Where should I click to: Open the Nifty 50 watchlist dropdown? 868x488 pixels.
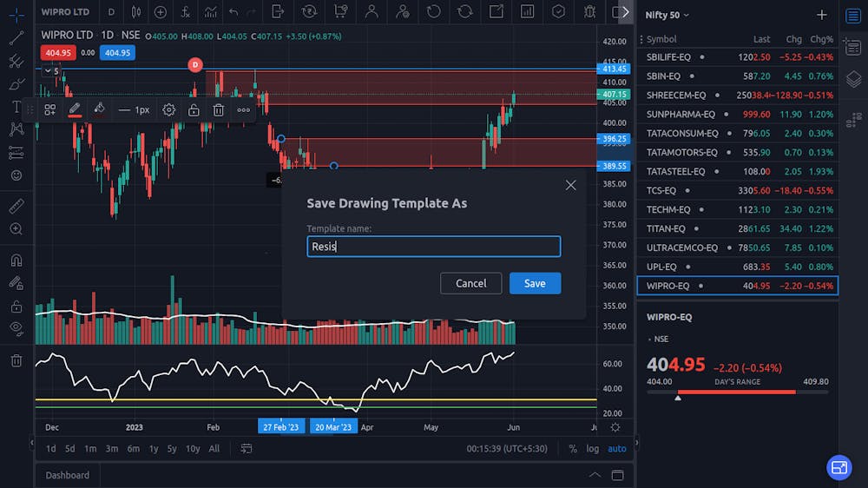[x=667, y=15]
